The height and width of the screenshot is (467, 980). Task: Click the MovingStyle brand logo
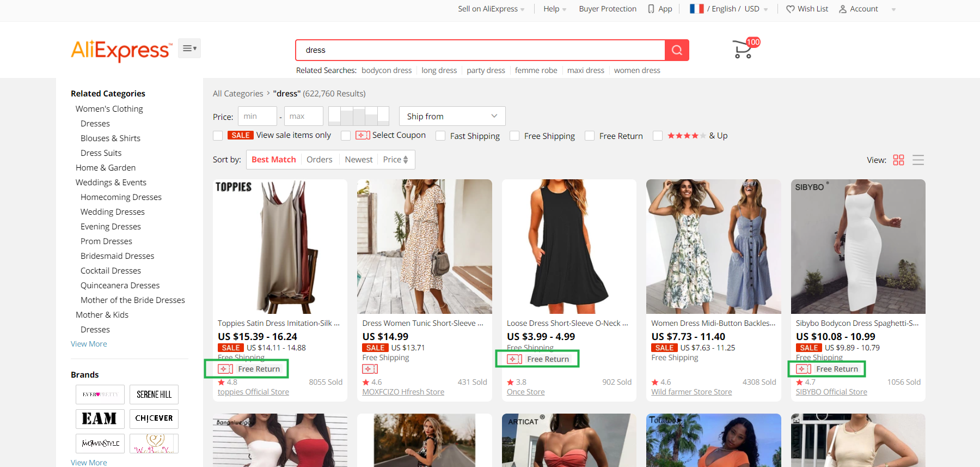pyautogui.click(x=100, y=444)
